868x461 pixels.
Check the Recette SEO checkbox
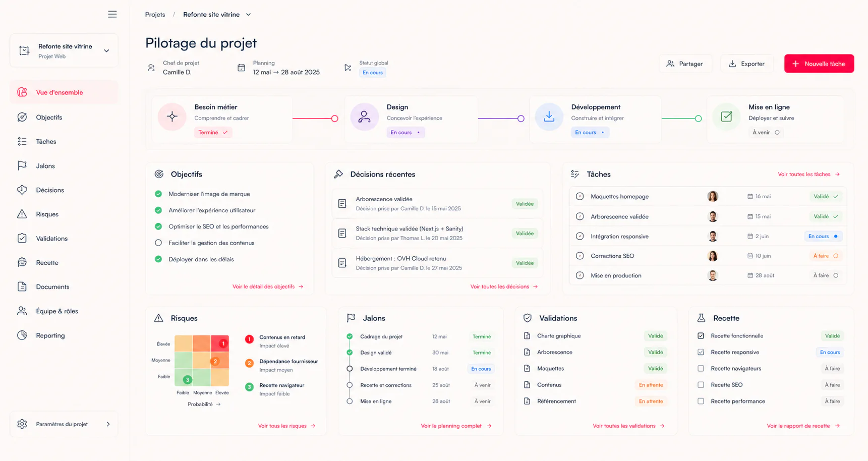(x=701, y=385)
